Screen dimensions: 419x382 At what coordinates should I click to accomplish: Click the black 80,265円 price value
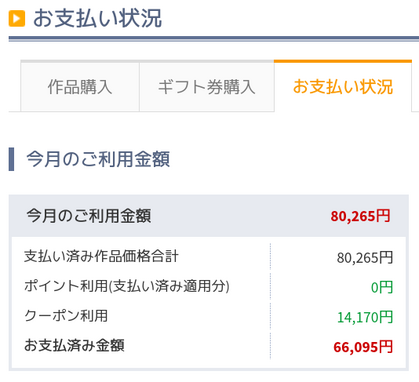[x=365, y=258]
